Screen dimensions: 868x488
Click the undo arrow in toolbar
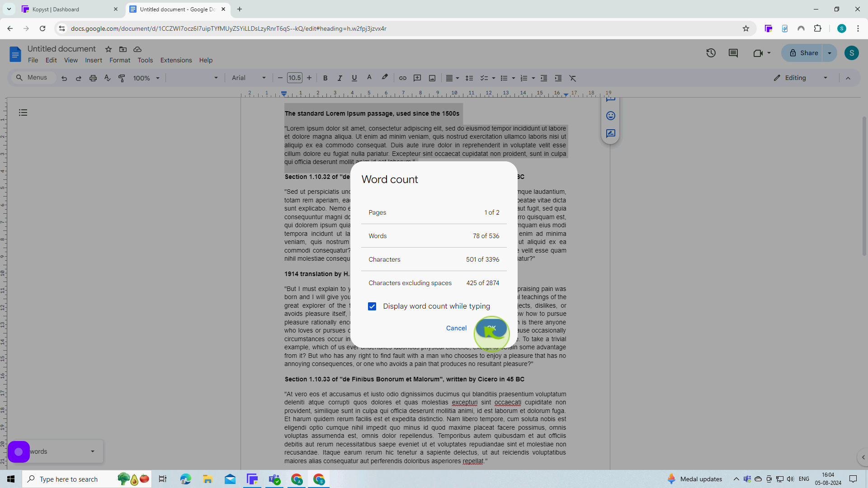tap(64, 78)
